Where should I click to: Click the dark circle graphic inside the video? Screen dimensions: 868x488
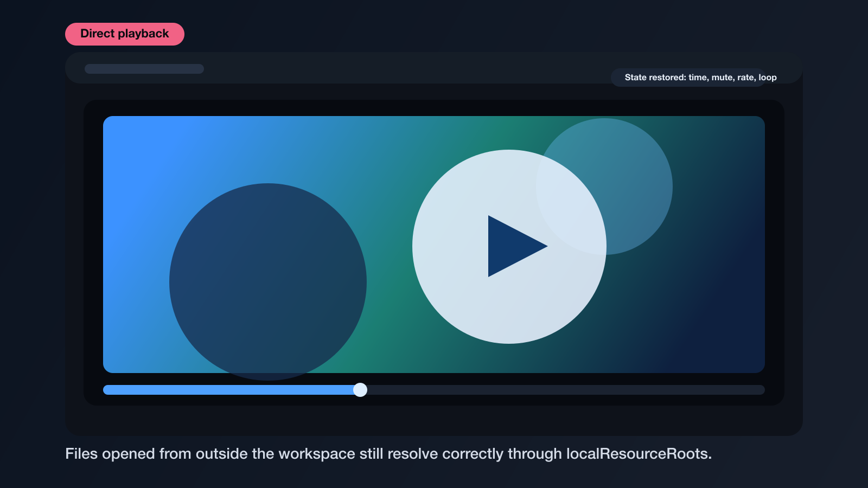click(x=268, y=282)
